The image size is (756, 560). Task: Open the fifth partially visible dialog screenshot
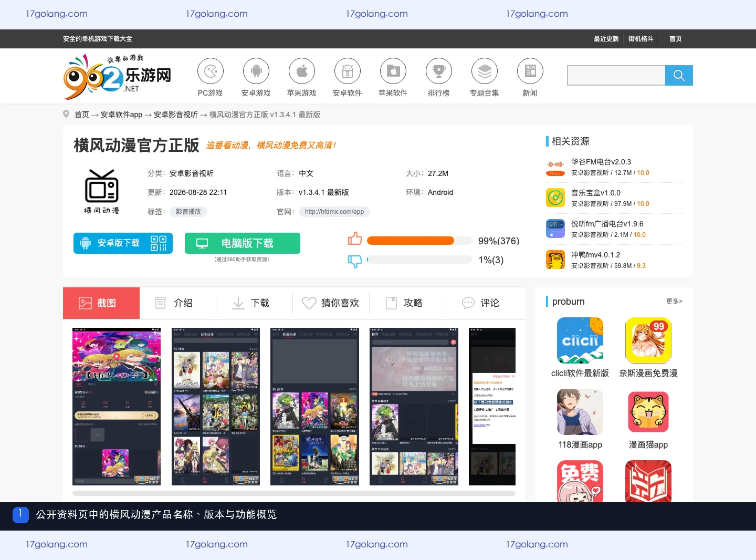pos(492,407)
